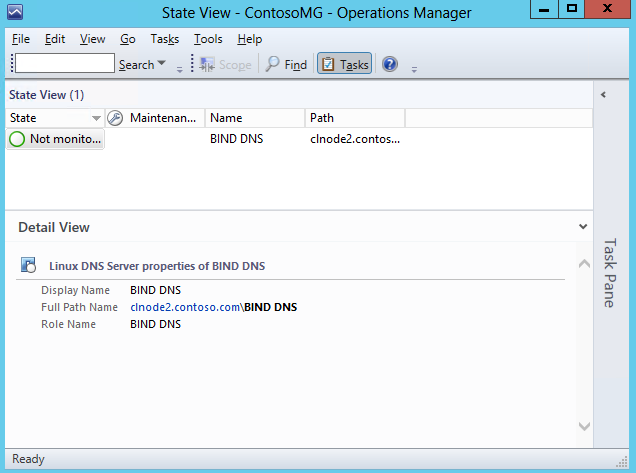The image size is (636, 473).
Task: Open the Search dropdown arrow
Action: coord(162,65)
